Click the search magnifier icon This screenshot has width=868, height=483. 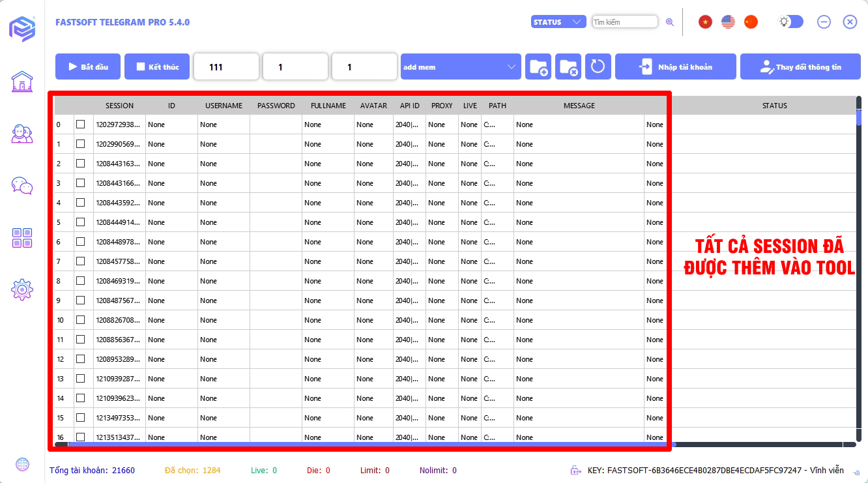pos(670,22)
